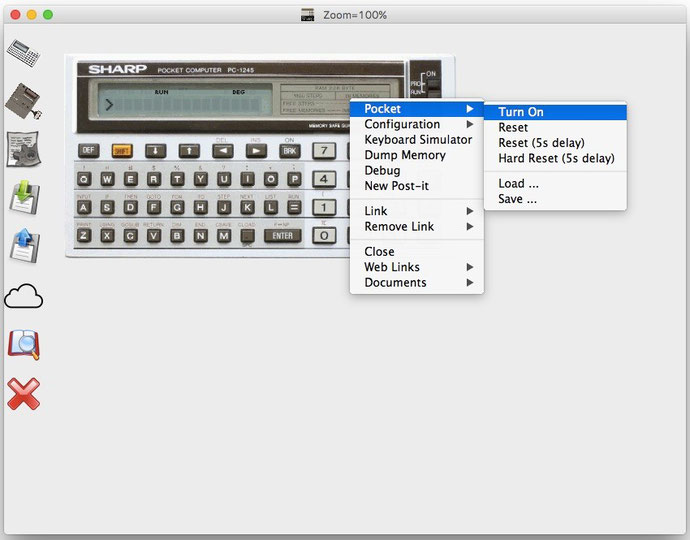Expand the Web Links submenu

coord(417,267)
